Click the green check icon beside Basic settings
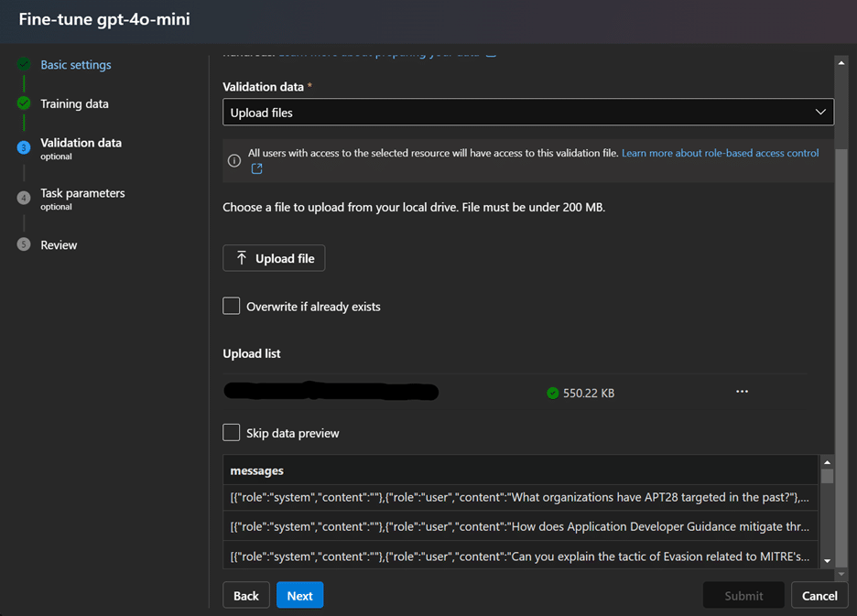The width and height of the screenshot is (857, 616). (x=23, y=64)
